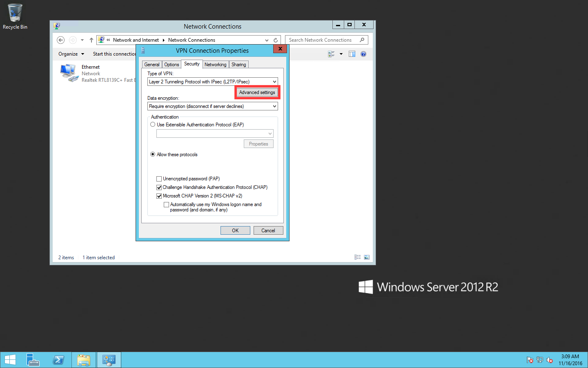This screenshot has height=368, width=588.
Task: Click Network and Internet breadcrumb
Action: (x=136, y=40)
